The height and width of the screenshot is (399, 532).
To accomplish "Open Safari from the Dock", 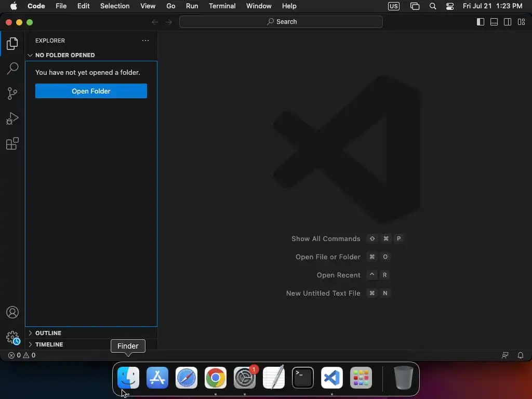I will pyautogui.click(x=187, y=378).
